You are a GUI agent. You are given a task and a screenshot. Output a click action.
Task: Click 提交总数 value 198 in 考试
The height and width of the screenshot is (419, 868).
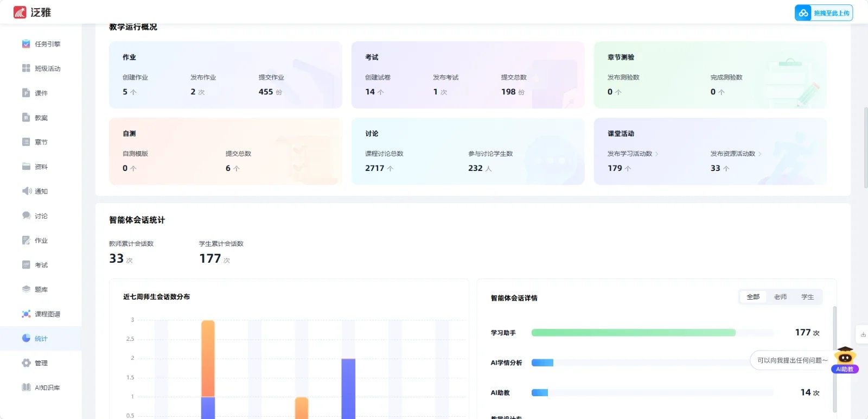click(508, 92)
